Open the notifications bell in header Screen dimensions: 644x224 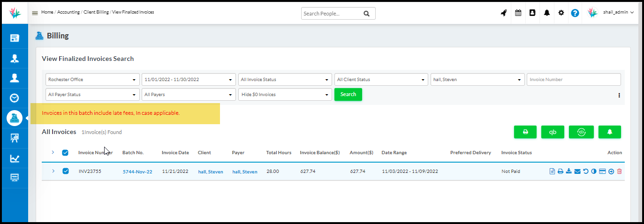[x=547, y=13]
